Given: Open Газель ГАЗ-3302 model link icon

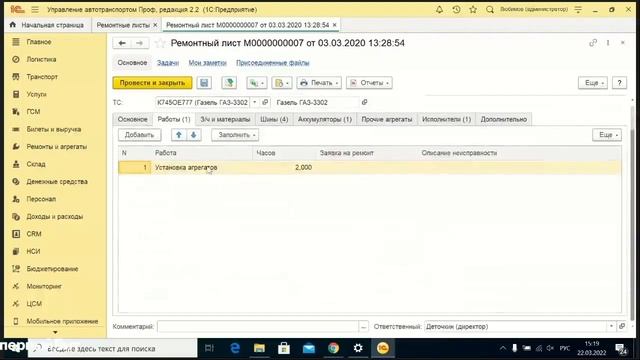Looking at the screenshot, I should 364,102.
